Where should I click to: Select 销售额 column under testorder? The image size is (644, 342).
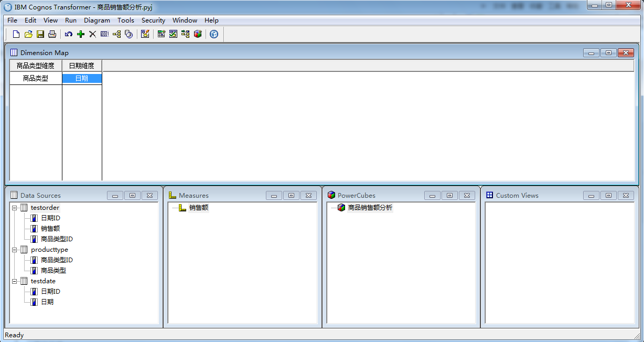50,229
